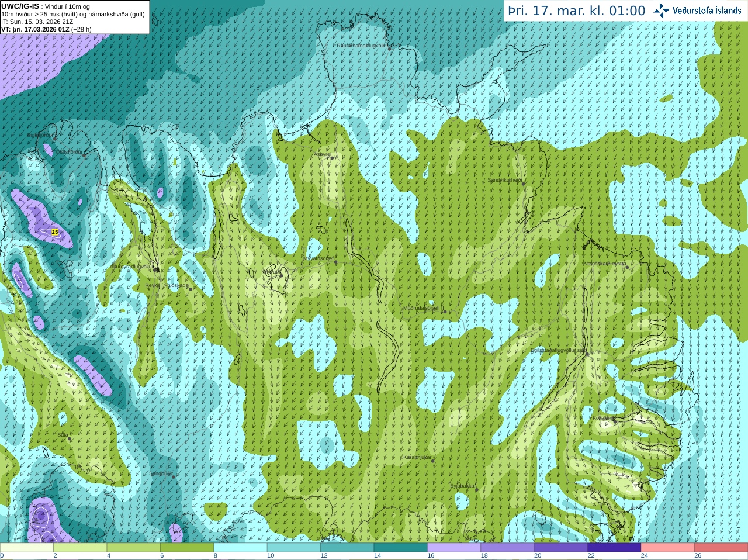The image size is (748, 560).
Task: Pick the 2–4 m/s legend swatch
Action: coord(80,548)
